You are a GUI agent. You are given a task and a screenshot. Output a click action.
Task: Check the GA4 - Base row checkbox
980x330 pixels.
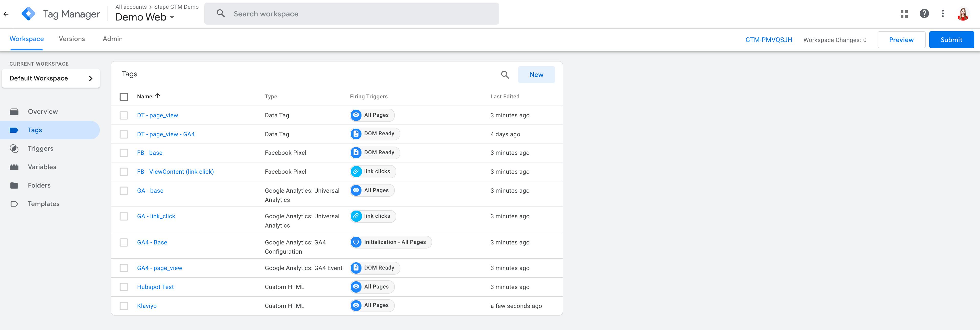tap(124, 242)
